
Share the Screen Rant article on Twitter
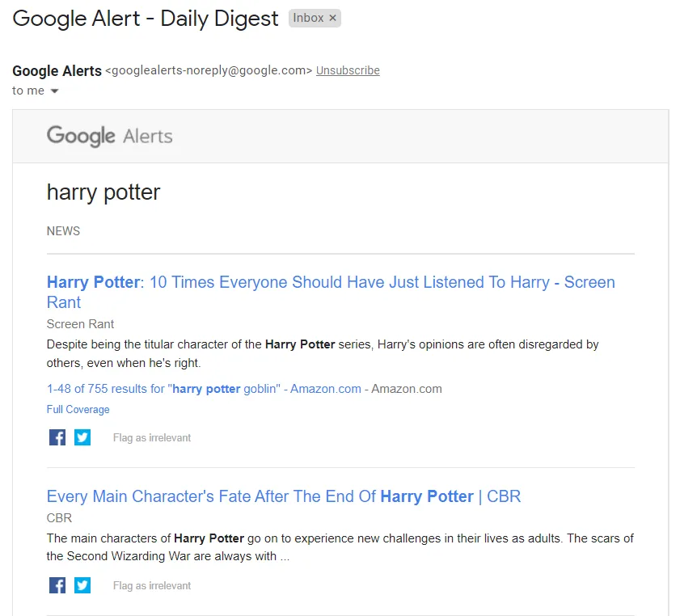click(x=82, y=437)
